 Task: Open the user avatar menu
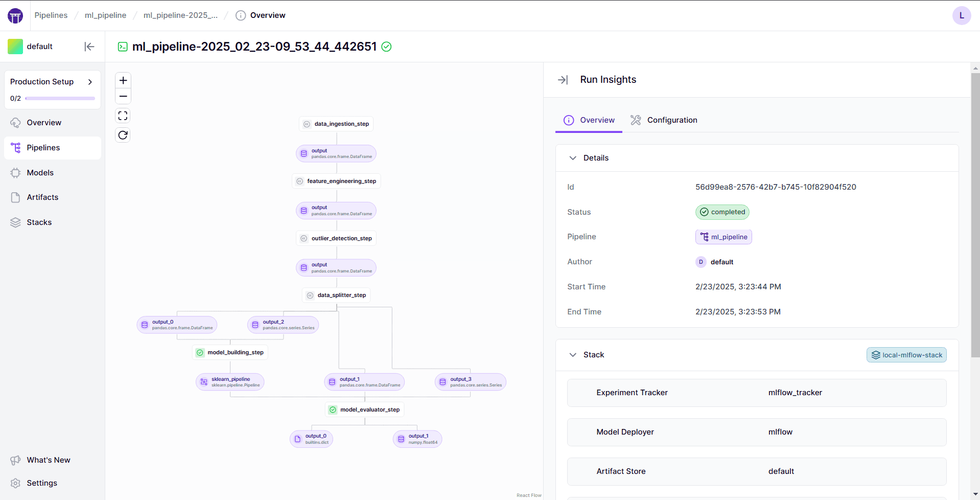[961, 15]
